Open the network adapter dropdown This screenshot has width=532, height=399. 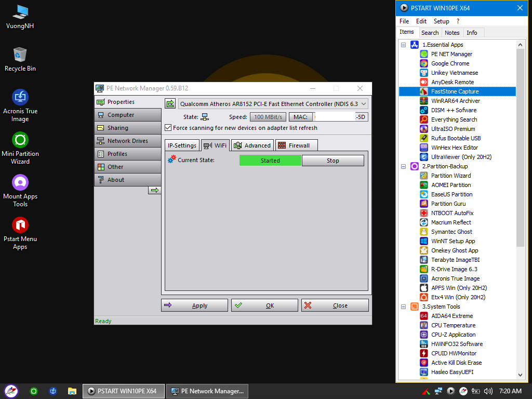pos(273,104)
